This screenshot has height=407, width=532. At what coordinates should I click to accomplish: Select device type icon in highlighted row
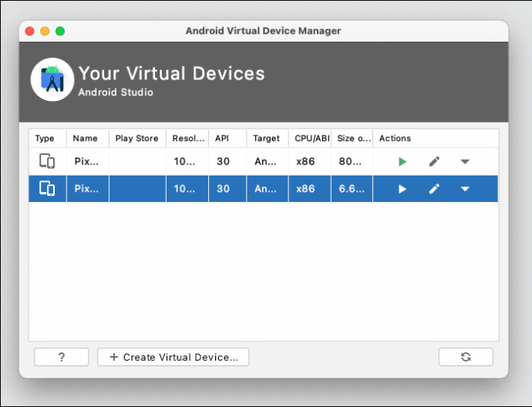[47, 188]
